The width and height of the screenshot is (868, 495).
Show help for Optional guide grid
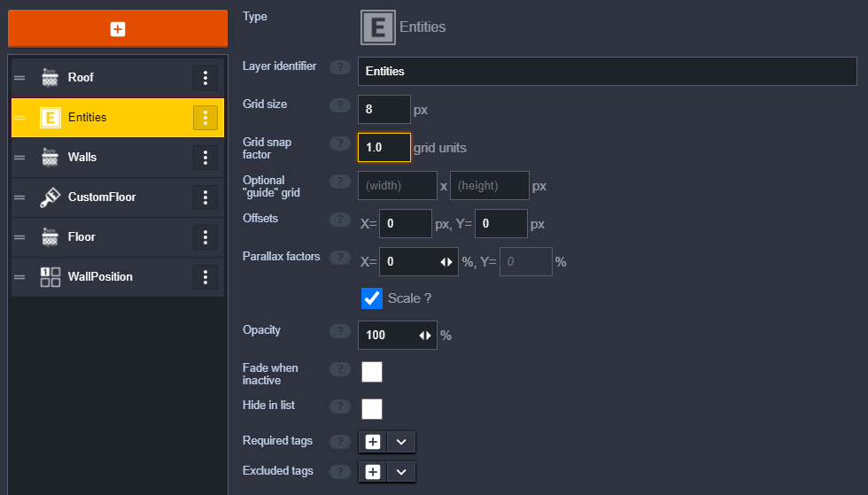[x=340, y=182]
